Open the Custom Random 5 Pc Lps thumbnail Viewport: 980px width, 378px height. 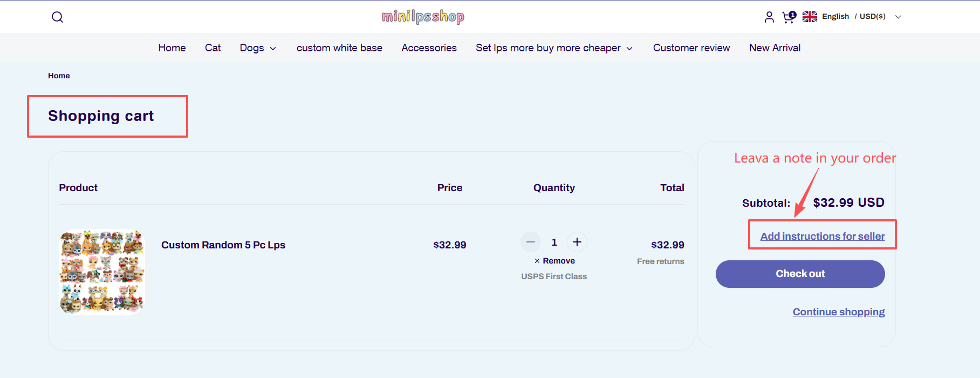pos(102,272)
